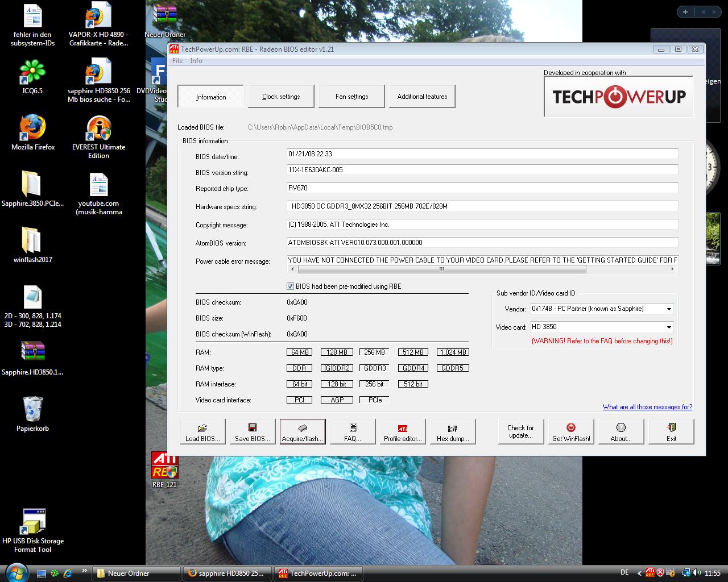Open the Info menu
728x582 pixels.
(196, 61)
